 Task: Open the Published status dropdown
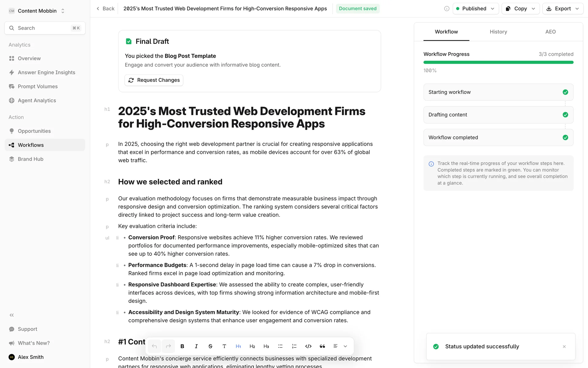[x=476, y=9]
